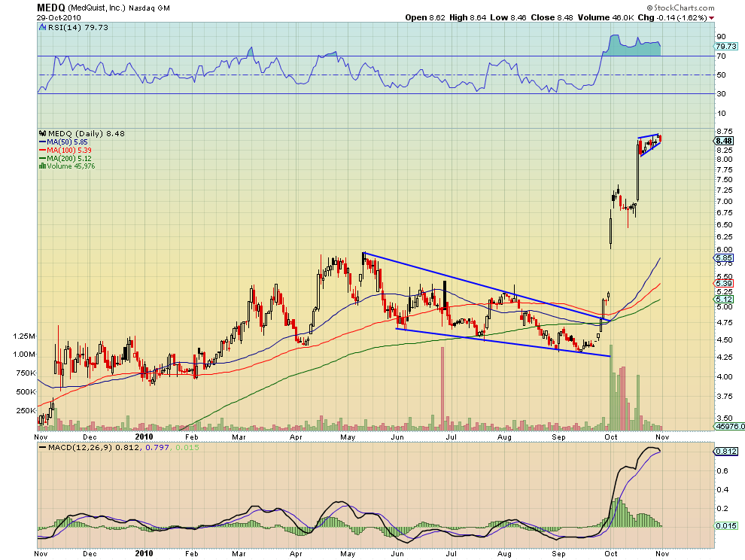The image size is (745, 560).
Task: Click the '8.75' price axis label
Action: pos(725,131)
